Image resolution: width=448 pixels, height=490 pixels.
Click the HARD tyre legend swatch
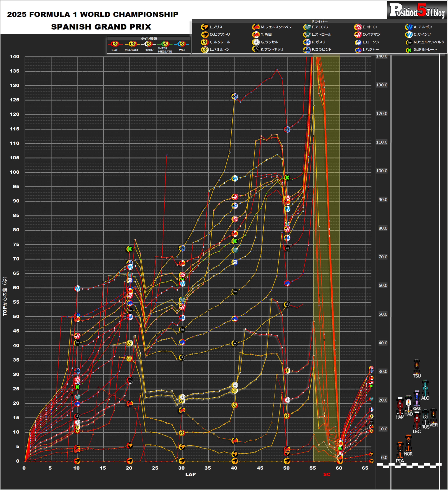(x=149, y=44)
